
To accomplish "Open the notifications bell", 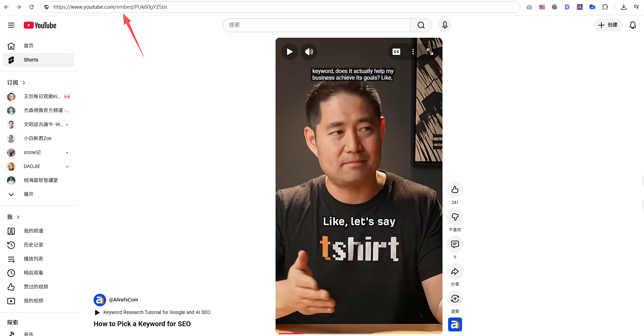I will (633, 25).
